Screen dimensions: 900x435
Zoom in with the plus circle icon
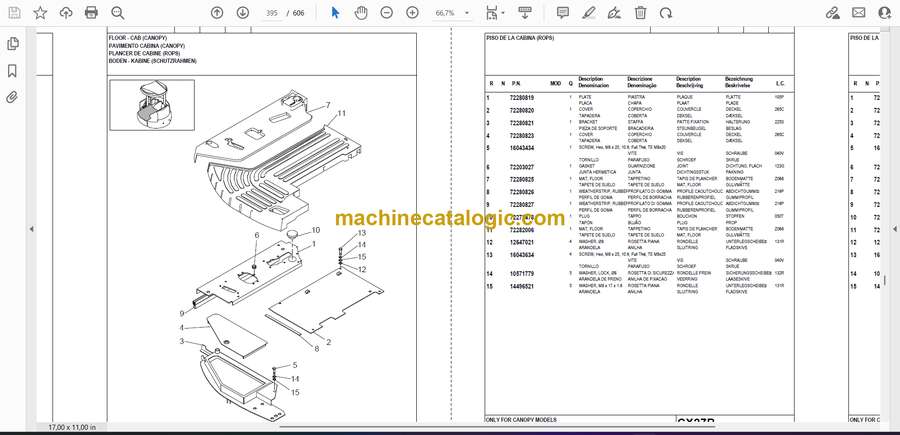tap(412, 13)
